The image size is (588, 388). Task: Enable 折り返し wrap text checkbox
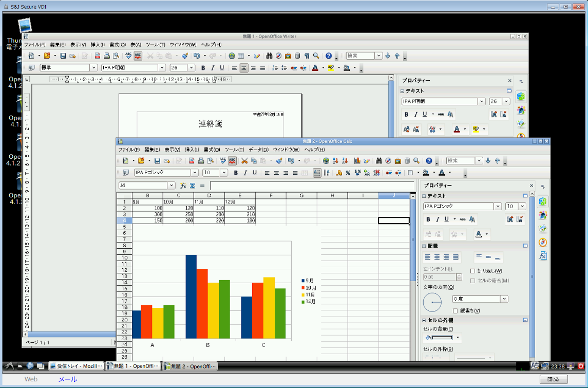click(x=472, y=271)
